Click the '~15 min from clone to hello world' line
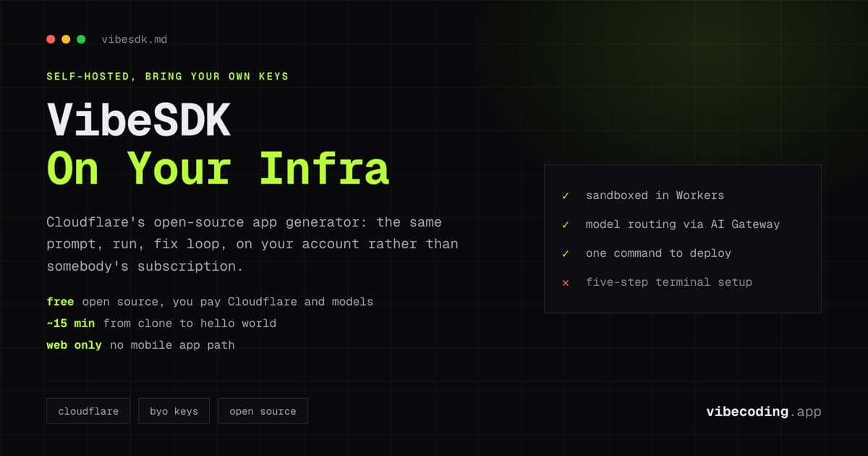 [x=161, y=323]
